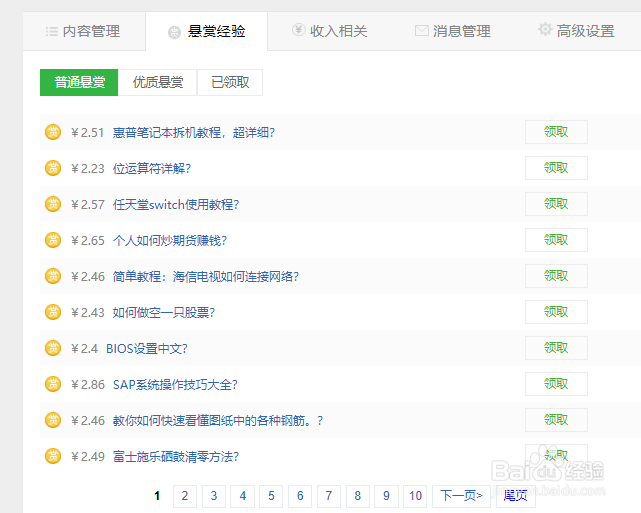Click the coin icon for SAP系统操作技巧大全
The width and height of the screenshot is (641, 513).
(53, 384)
